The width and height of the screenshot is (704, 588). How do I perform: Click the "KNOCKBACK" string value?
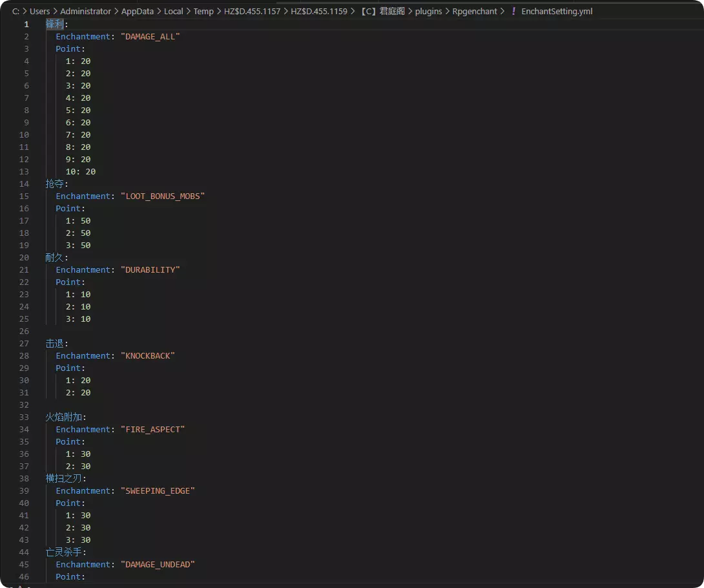pyautogui.click(x=148, y=356)
